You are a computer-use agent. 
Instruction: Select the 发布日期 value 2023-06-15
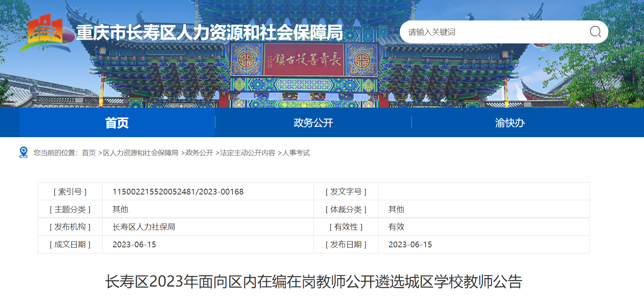click(x=410, y=244)
